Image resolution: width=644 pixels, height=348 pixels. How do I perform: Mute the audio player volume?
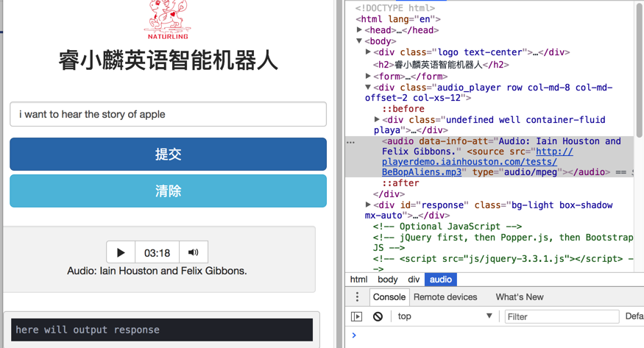(x=194, y=252)
